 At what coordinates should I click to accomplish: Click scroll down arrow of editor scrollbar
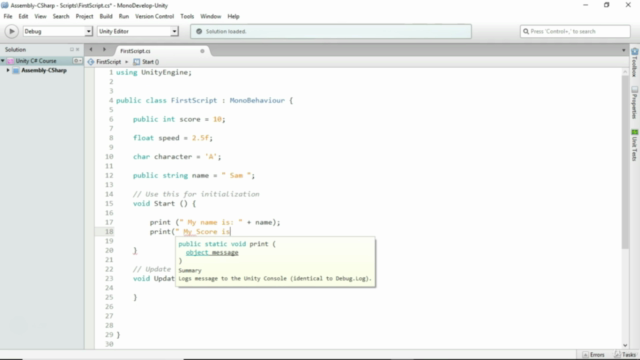[x=625, y=345]
